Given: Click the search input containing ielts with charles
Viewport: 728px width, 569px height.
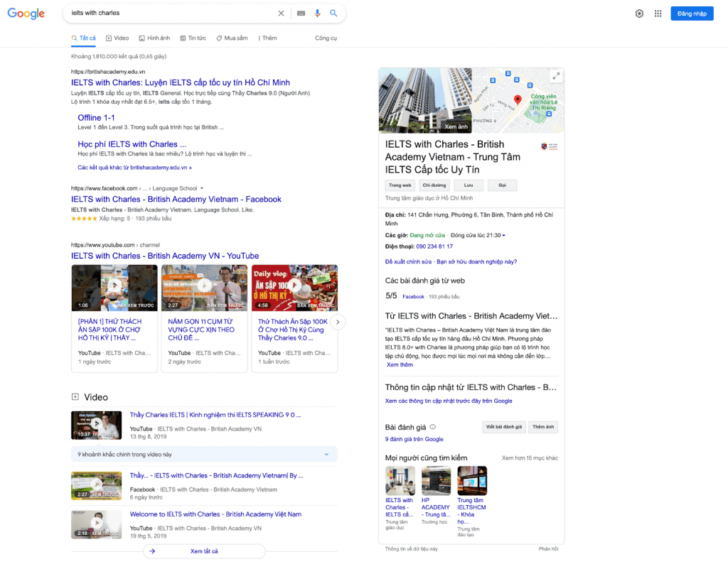Looking at the screenshot, I should click(x=172, y=13).
